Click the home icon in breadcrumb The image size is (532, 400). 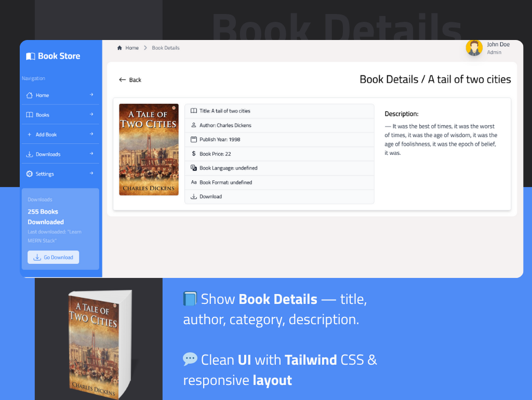(x=119, y=48)
